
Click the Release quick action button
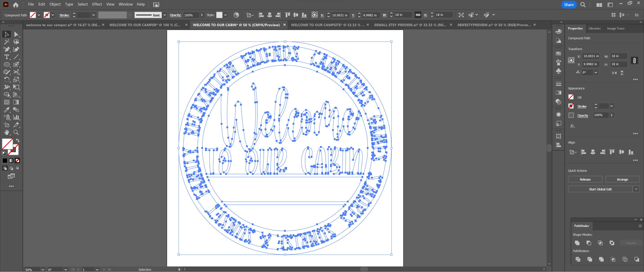click(x=585, y=179)
